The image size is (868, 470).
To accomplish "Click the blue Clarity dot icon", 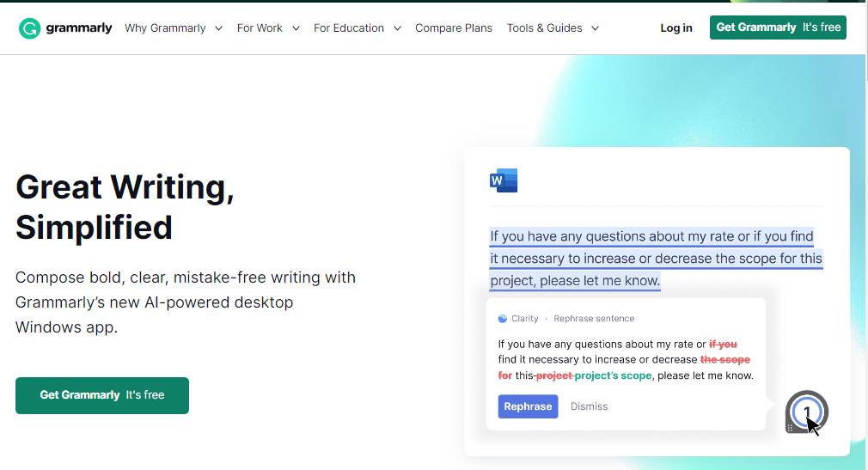I will pos(503,319).
